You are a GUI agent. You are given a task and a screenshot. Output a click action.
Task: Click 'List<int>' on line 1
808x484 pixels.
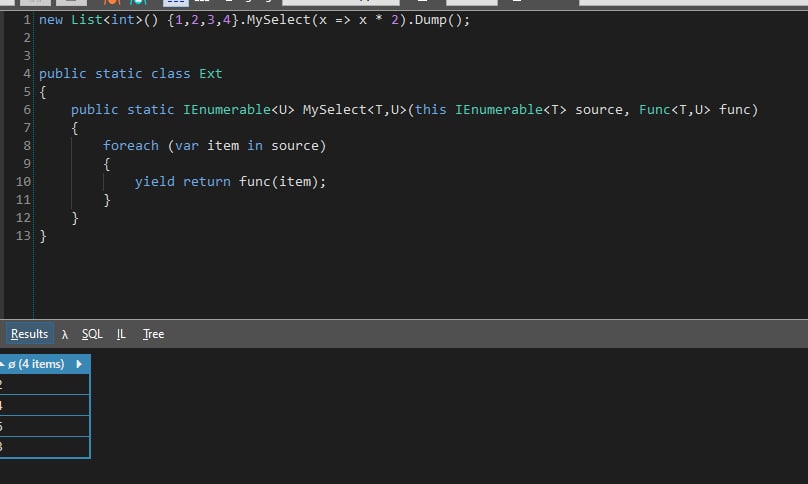click(107, 20)
